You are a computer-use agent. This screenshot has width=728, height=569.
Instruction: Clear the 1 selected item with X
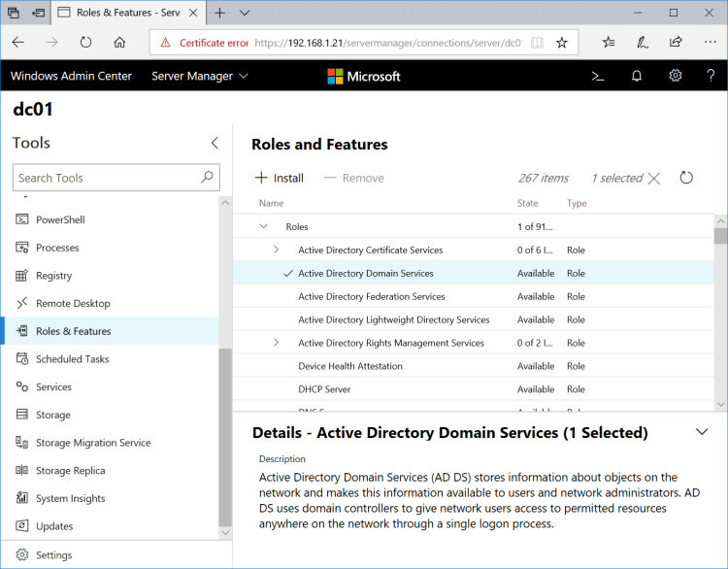point(653,178)
